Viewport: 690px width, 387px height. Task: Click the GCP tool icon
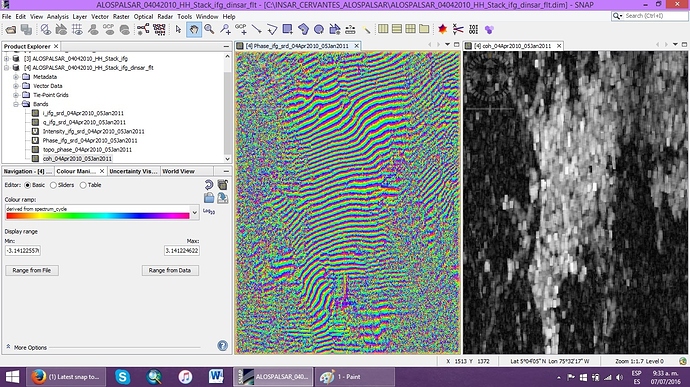click(241, 29)
